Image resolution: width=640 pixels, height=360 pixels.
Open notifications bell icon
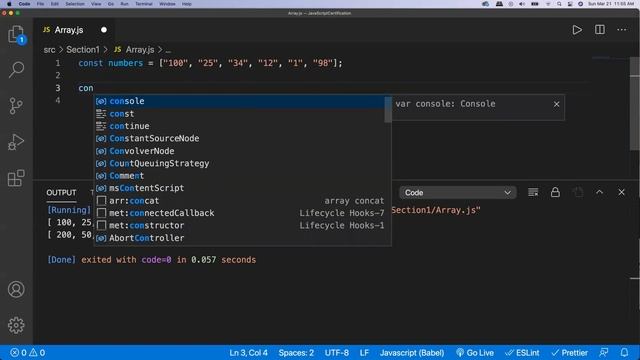pyautogui.click(x=624, y=353)
